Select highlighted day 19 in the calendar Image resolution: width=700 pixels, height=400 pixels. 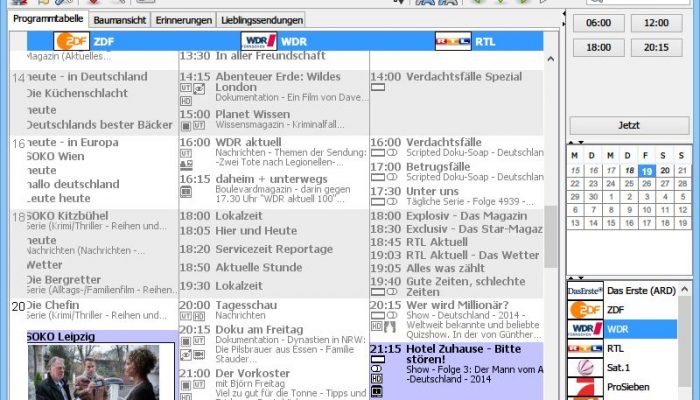click(x=646, y=171)
